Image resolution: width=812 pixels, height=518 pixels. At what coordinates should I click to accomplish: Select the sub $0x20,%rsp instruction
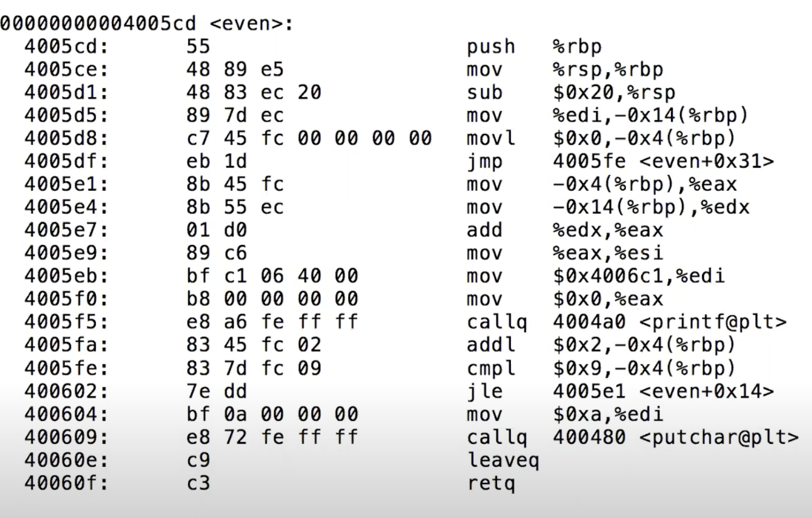571,93
